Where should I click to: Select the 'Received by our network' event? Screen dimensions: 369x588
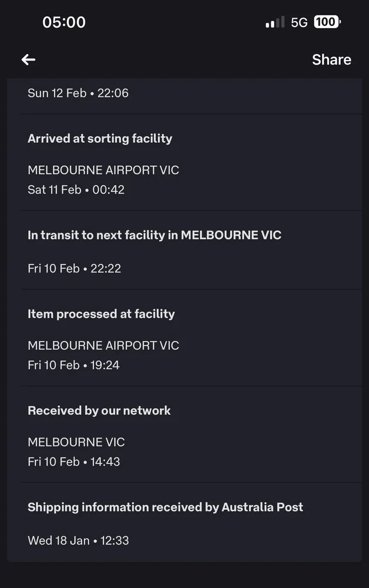99,410
